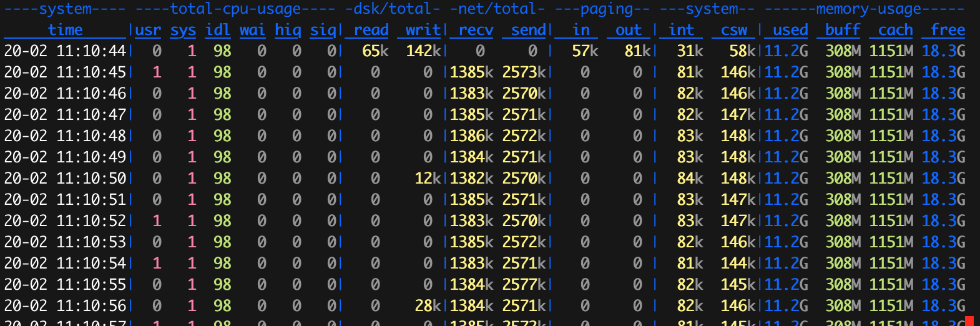Click the 'usr' CPU column header
980x326 pixels.
[148, 30]
